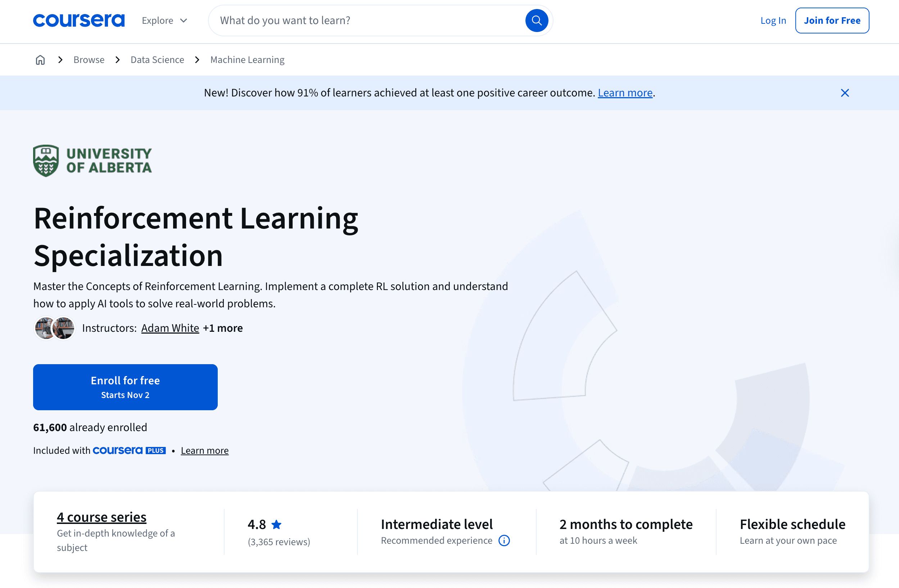Select the Machine Learning breadcrumb

tap(247, 60)
